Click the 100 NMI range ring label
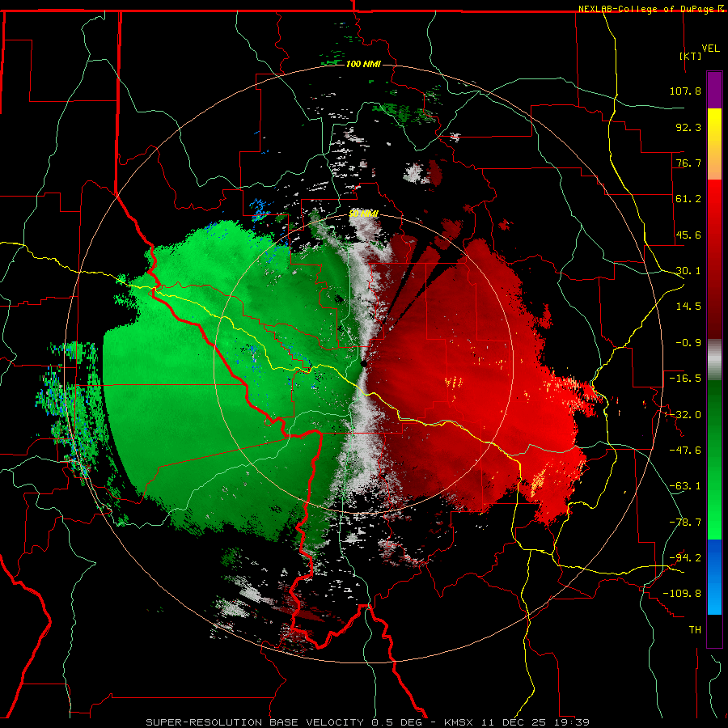Screen dimensions: 728x728 coord(363,64)
